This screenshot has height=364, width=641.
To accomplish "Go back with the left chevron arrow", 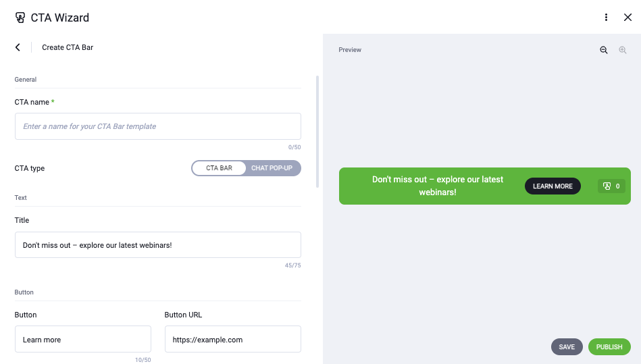I will tap(18, 47).
